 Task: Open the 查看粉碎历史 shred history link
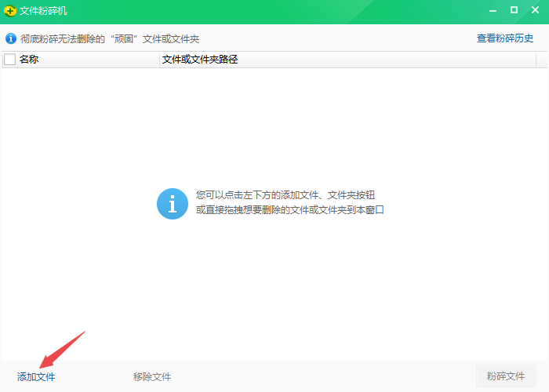[x=505, y=38]
